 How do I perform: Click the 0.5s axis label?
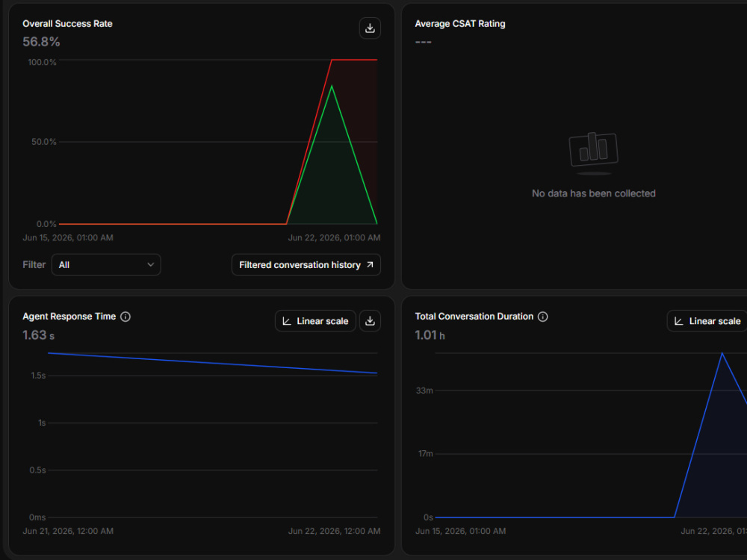pyautogui.click(x=37, y=470)
